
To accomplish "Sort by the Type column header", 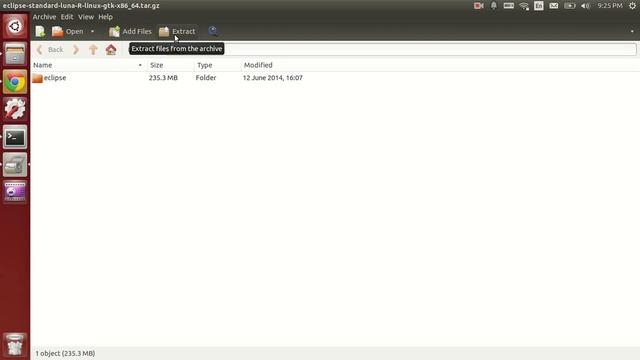I will click(x=218, y=65).
